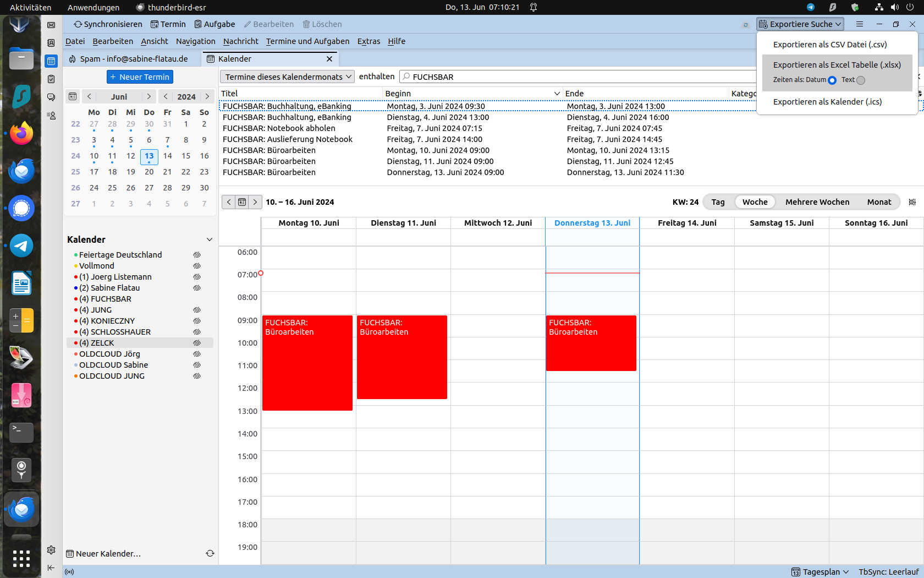Screen dimensions: 924x578
Task: Select the Datum time format radio button
Action: (x=832, y=80)
